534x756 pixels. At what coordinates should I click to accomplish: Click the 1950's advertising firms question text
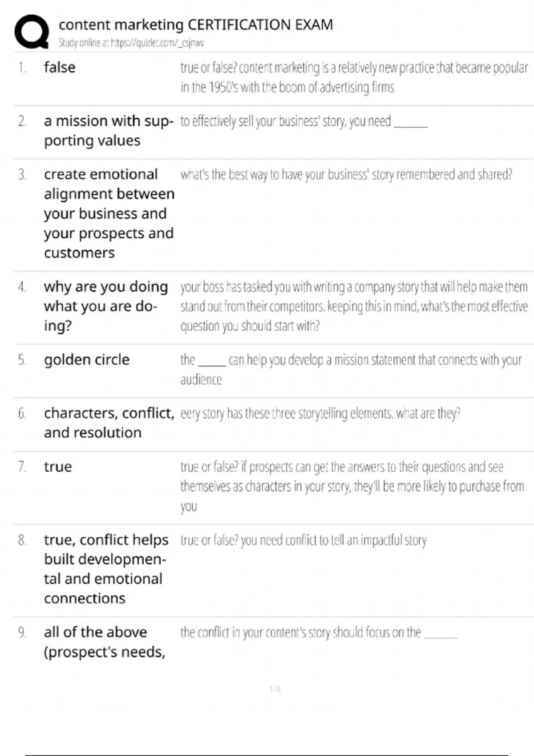click(x=354, y=77)
